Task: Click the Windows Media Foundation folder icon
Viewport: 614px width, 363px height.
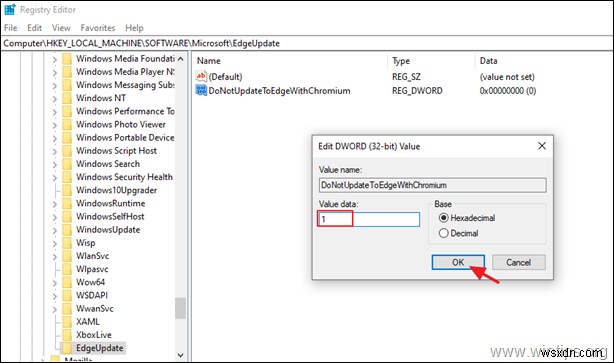Action: pos(67,59)
